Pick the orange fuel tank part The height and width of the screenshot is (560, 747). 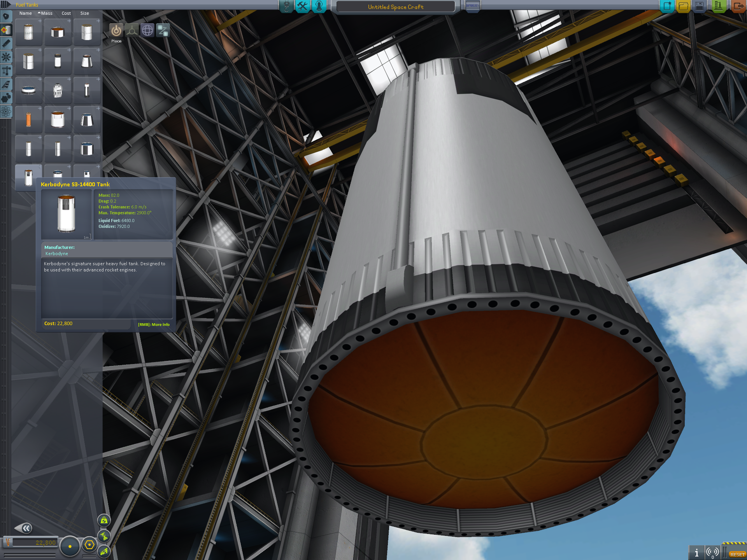pyautogui.click(x=28, y=119)
